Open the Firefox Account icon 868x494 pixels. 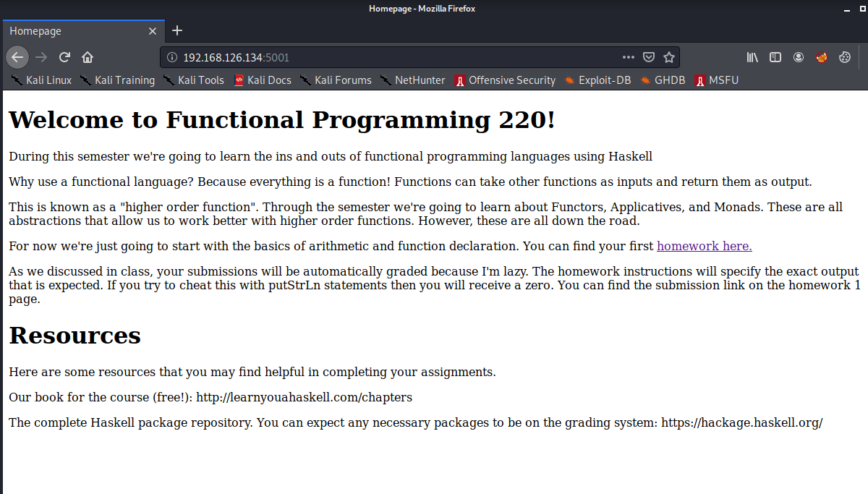(799, 57)
